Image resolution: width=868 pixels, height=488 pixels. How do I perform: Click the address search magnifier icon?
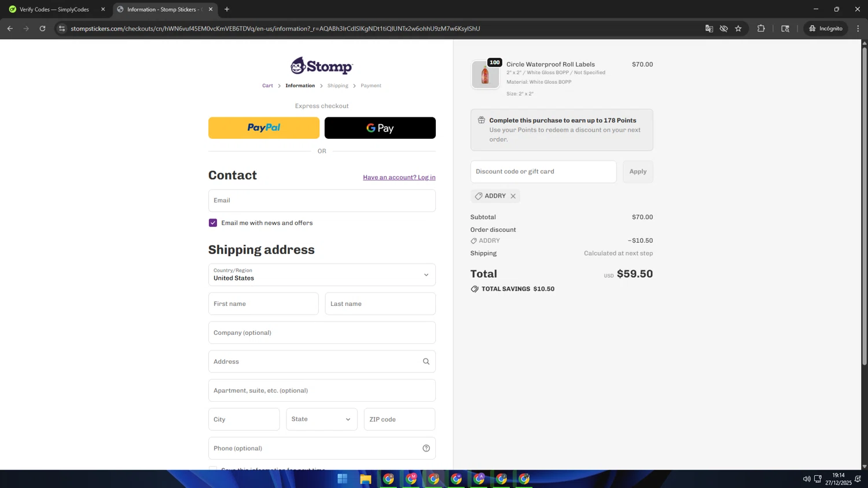[426, 361]
